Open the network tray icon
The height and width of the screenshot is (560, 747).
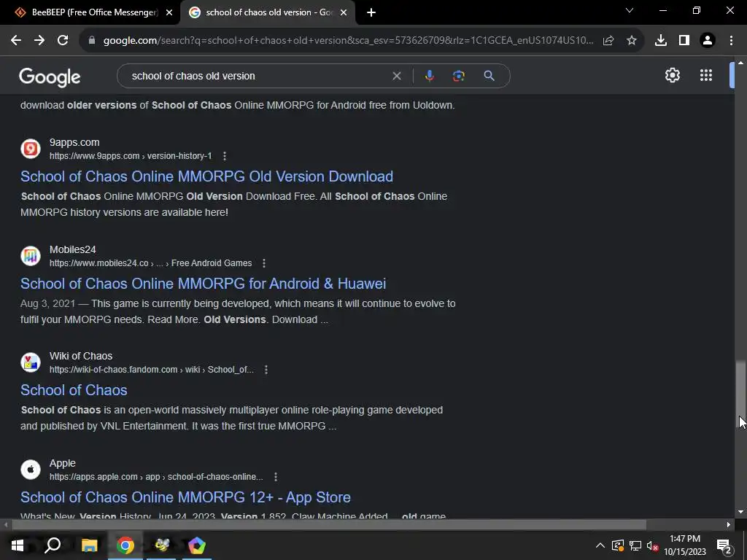635,545
